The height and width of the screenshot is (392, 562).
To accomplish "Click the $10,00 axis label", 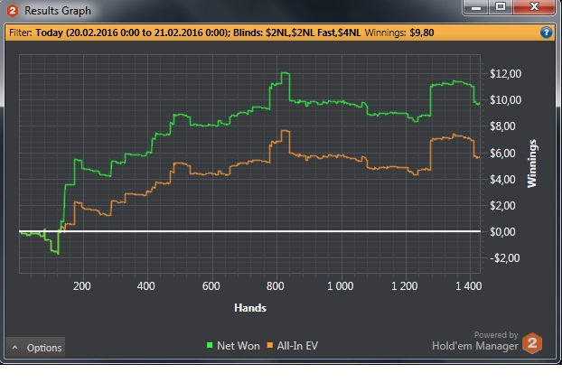I will click(505, 100).
